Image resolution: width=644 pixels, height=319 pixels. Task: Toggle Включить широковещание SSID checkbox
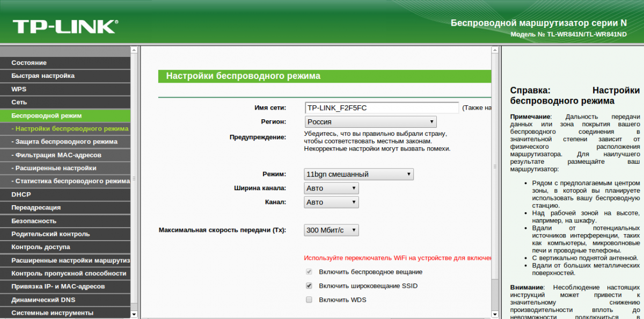click(309, 286)
